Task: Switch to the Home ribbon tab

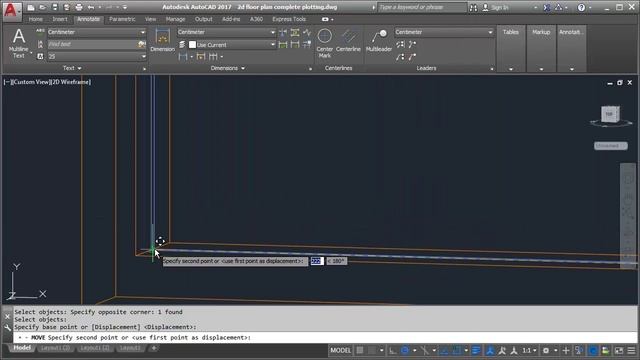Action: click(36, 19)
